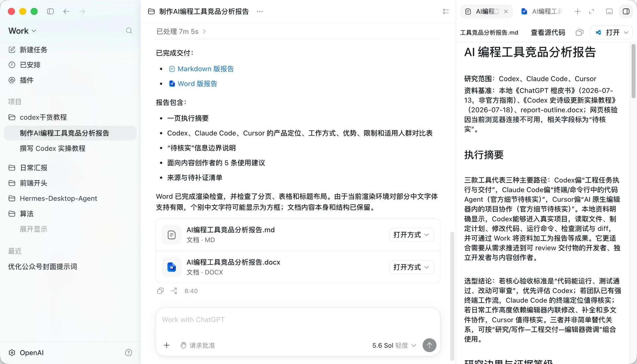This screenshot has width=637, height=364.
Task: Open the dropdown arrow next to 打开
Action: pyautogui.click(x=626, y=33)
